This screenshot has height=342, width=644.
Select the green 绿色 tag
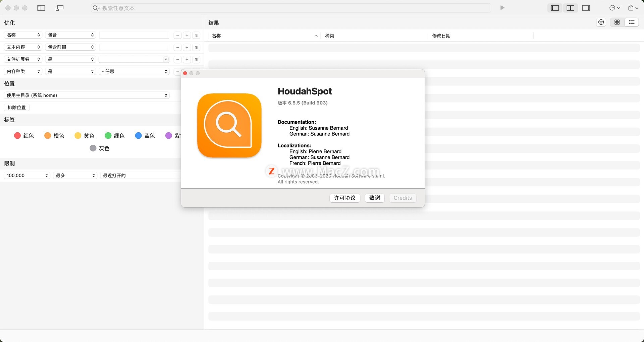[x=114, y=135]
